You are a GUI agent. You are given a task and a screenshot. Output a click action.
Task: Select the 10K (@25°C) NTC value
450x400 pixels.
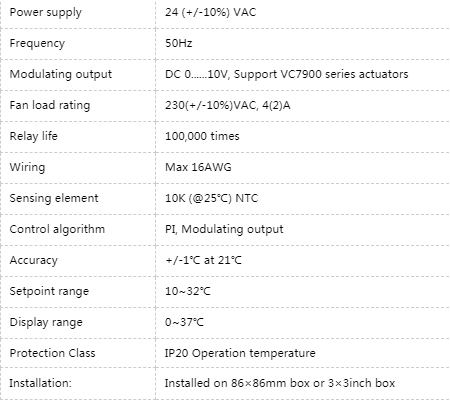tap(212, 198)
